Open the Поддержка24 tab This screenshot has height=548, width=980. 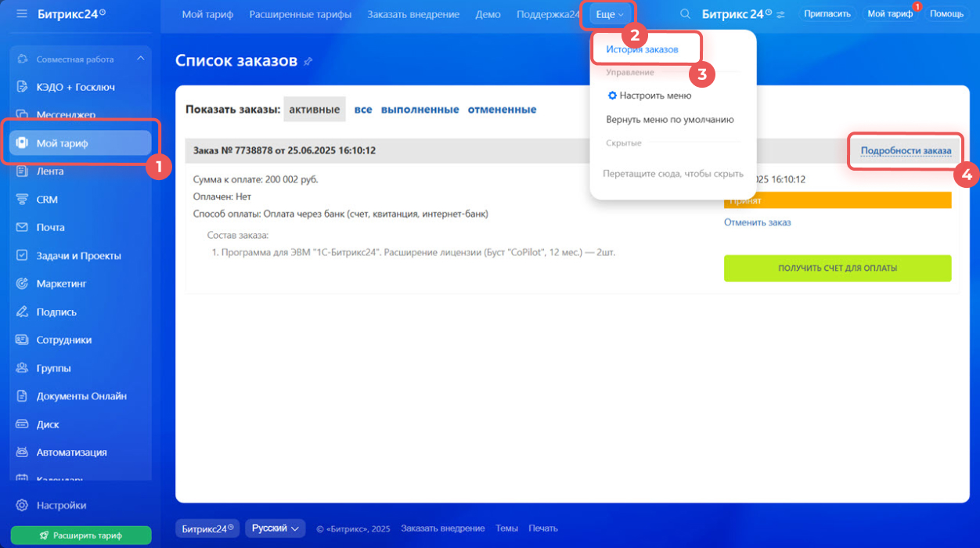point(548,14)
